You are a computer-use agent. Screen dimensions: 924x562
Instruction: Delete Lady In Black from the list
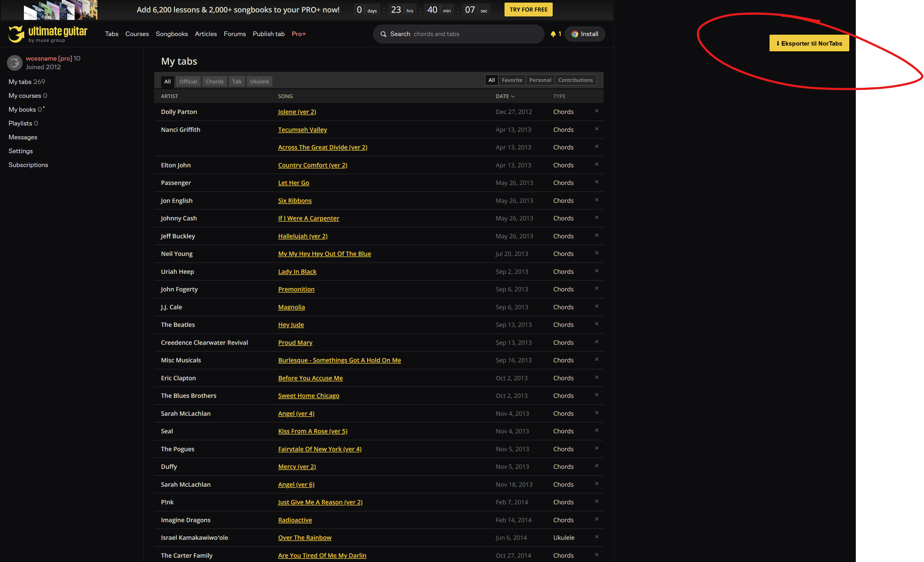coord(596,271)
